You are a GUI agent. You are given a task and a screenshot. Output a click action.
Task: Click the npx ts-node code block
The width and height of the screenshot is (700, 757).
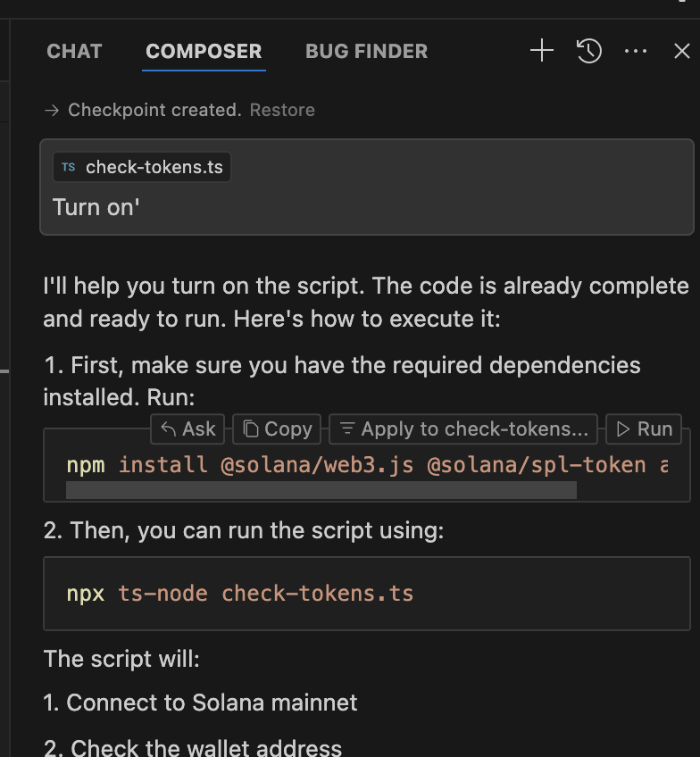pyautogui.click(x=366, y=594)
